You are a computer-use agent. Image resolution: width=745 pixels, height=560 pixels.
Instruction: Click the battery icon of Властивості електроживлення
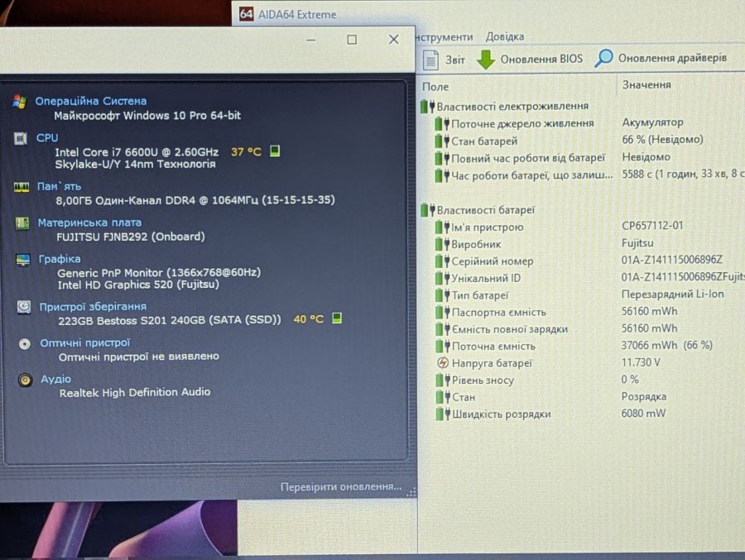click(x=428, y=106)
